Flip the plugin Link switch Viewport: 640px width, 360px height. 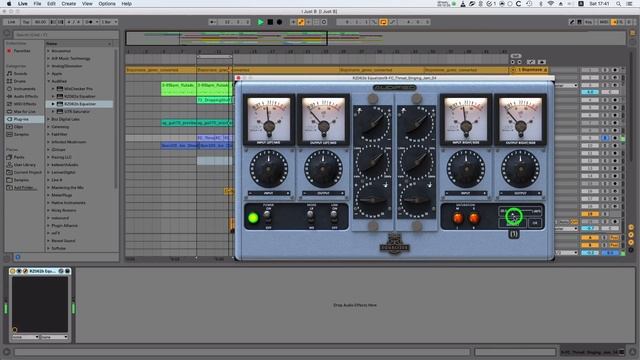click(x=334, y=217)
